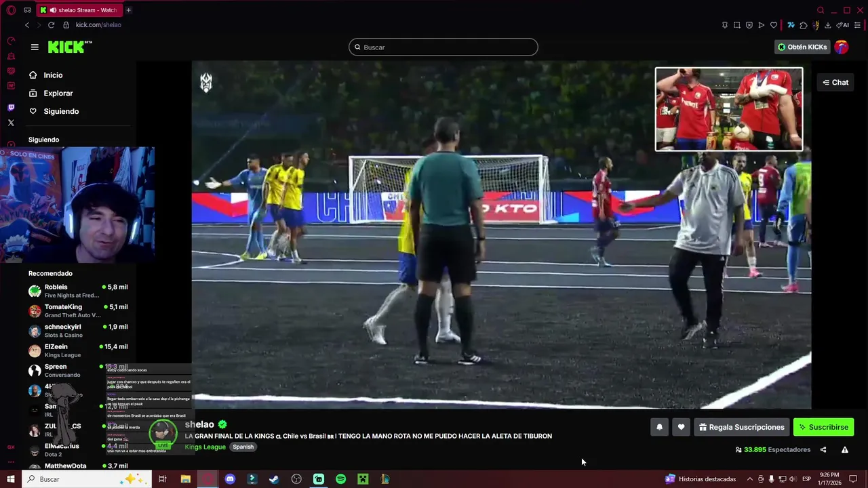The width and height of the screenshot is (868, 488).
Task: Click the Spanish language tag
Action: pyautogui.click(x=243, y=447)
